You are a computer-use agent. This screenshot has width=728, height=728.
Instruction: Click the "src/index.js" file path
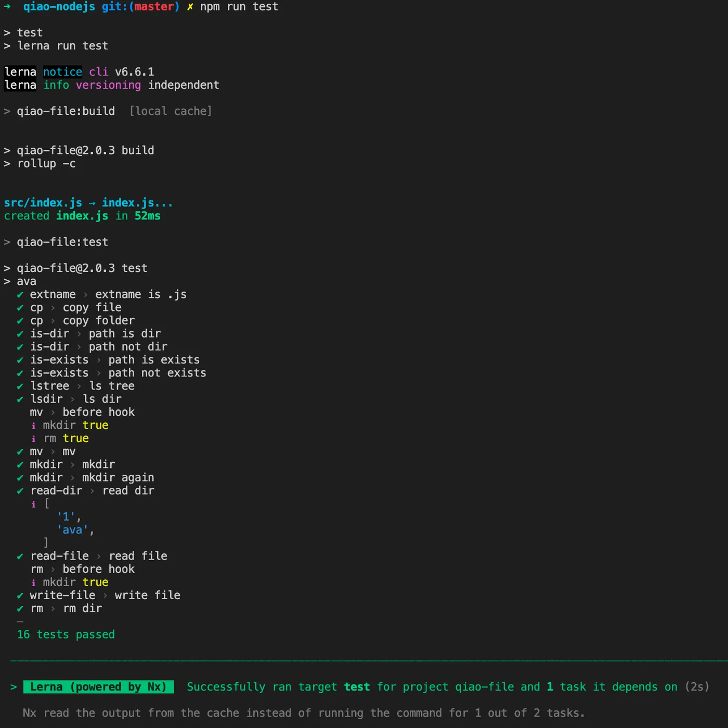[x=43, y=203]
